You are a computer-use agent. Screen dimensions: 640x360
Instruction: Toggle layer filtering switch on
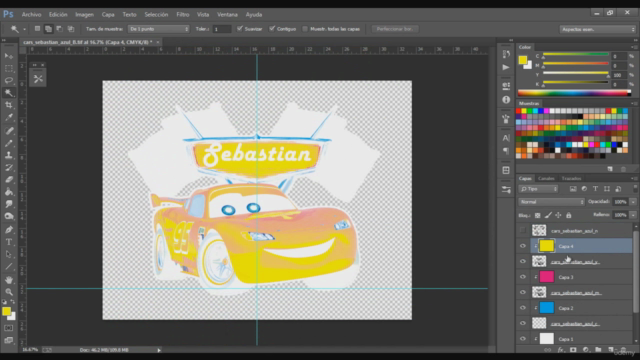click(635, 189)
